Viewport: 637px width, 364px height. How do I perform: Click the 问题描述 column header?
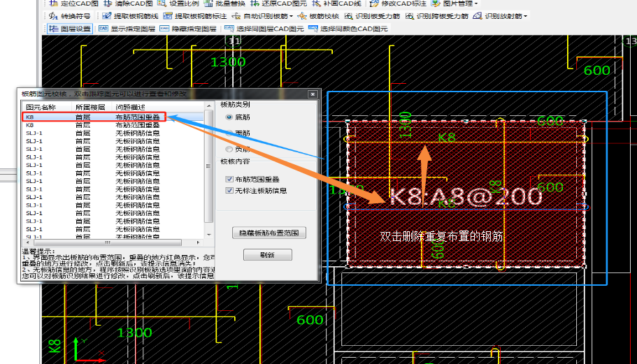click(130, 107)
